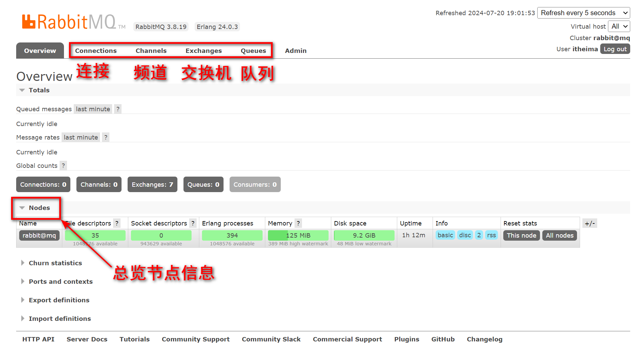644x364 pixels.
Task: Open the Tutorials link
Action: [x=135, y=339]
